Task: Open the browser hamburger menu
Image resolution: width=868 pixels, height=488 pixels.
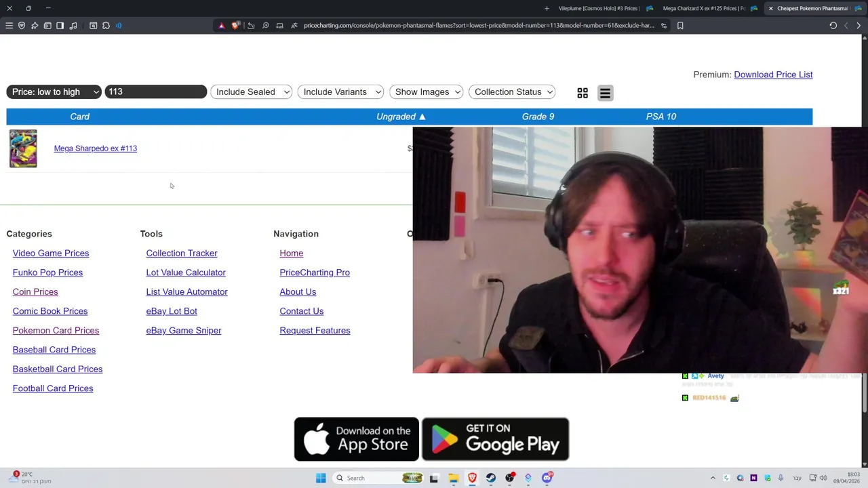Action: coord(9,26)
